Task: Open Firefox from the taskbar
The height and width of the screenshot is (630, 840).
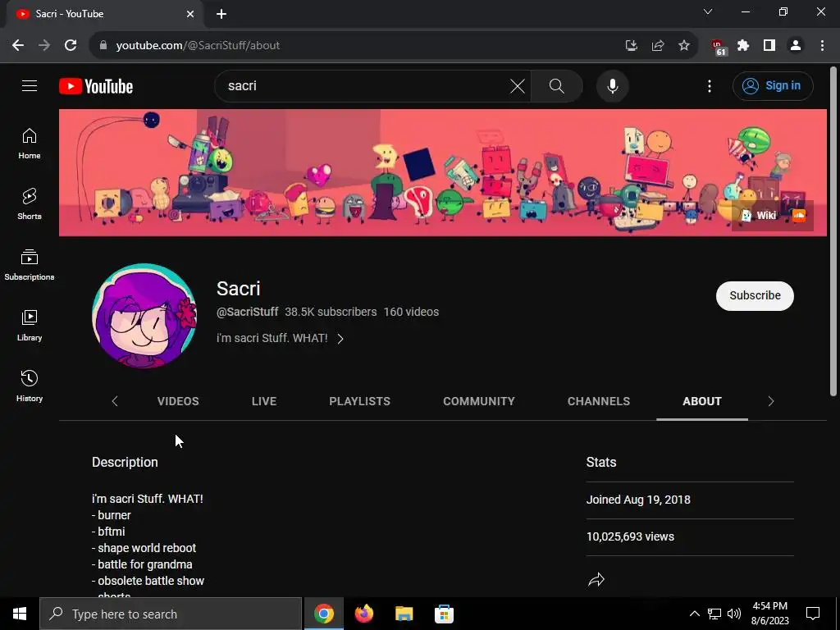Action: click(x=363, y=614)
